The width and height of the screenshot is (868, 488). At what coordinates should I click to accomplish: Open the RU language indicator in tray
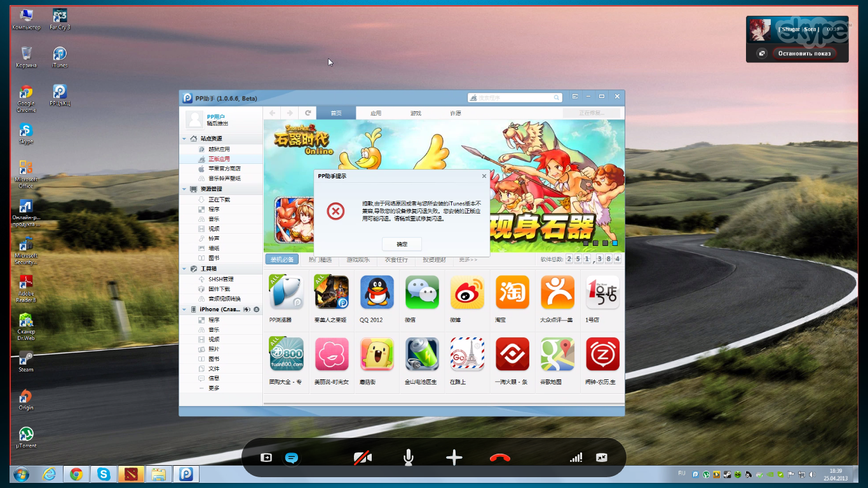682,473
